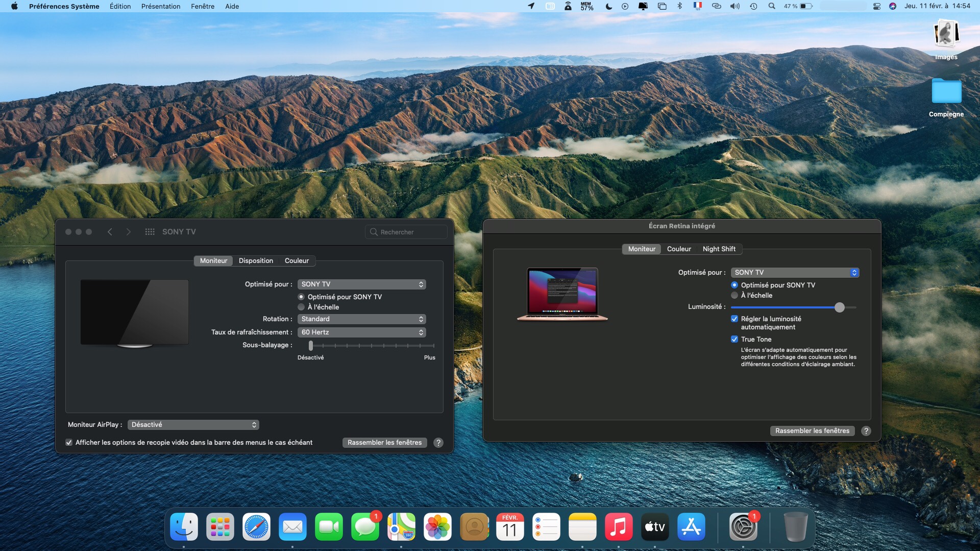This screenshot has height=551, width=980.
Task: Open the Présentation menu
Action: (161, 6)
